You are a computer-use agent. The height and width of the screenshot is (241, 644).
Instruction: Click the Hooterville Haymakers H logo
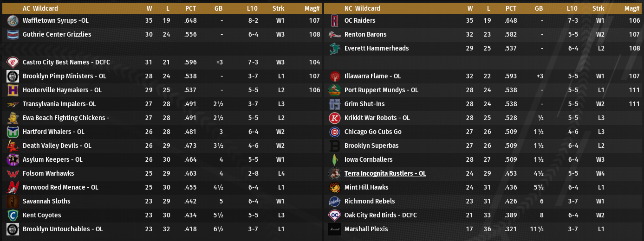13,90
